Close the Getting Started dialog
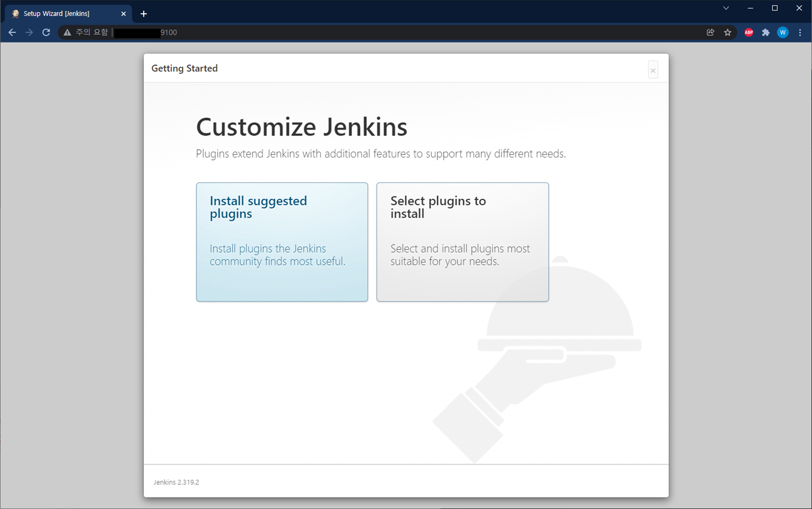Image resolution: width=812 pixels, height=509 pixels. point(653,70)
